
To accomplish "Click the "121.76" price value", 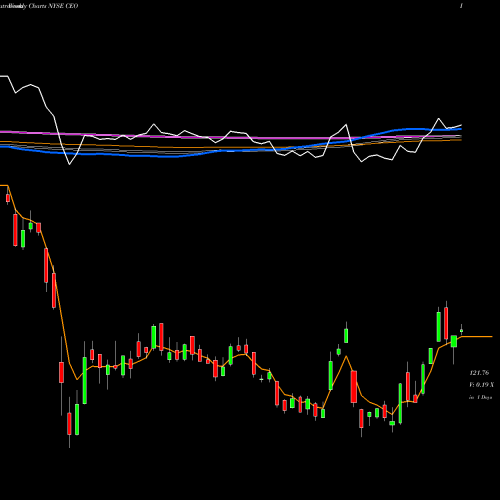I will [479, 373].
